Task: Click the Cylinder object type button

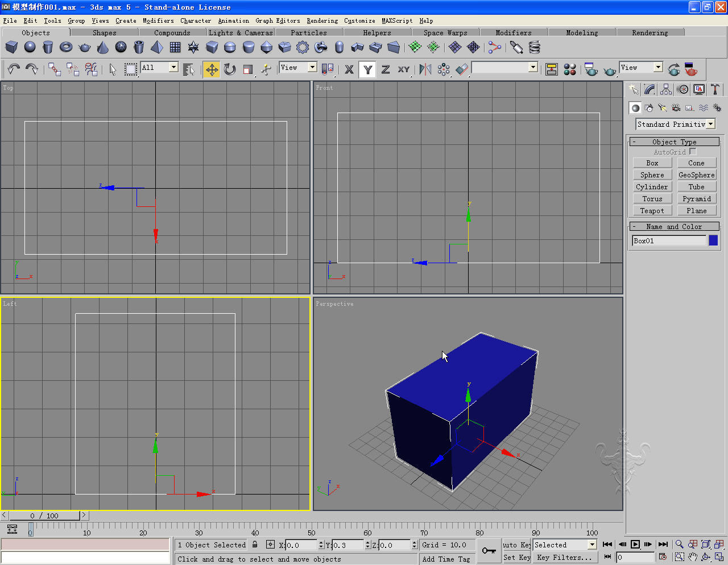Action: [x=652, y=187]
